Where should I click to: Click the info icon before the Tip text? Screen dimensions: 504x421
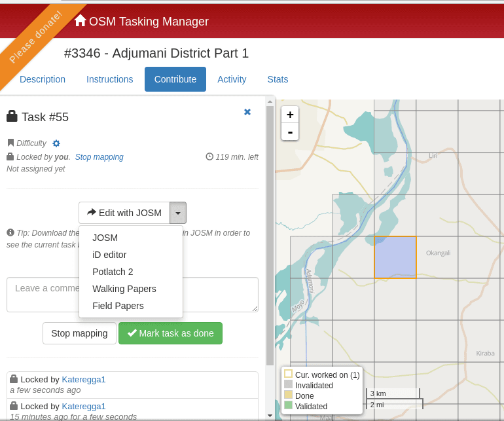click(10, 232)
